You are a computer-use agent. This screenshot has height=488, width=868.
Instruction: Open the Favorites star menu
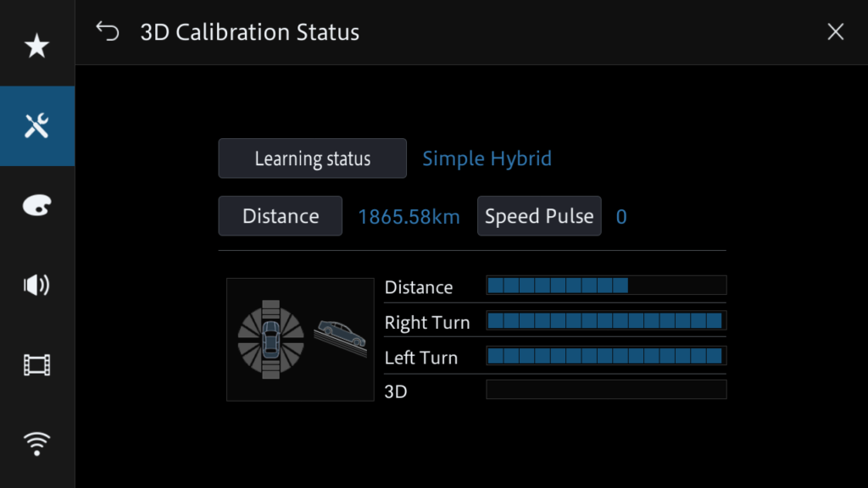click(37, 46)
